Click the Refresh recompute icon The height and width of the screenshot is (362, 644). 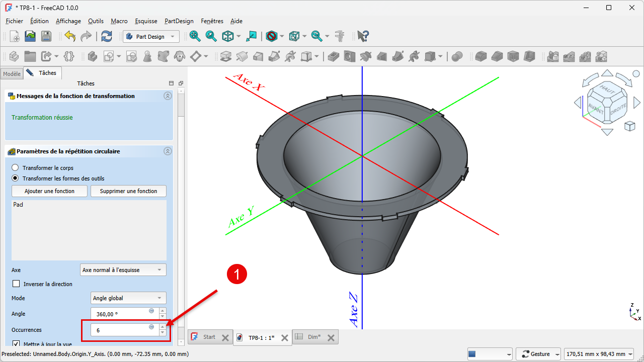coord(107,36)
